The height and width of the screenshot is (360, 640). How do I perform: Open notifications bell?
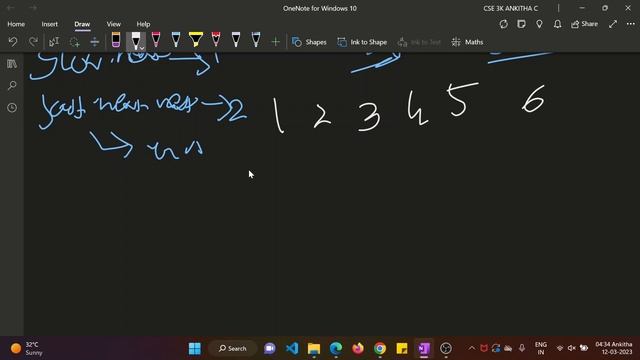(558, 24)
